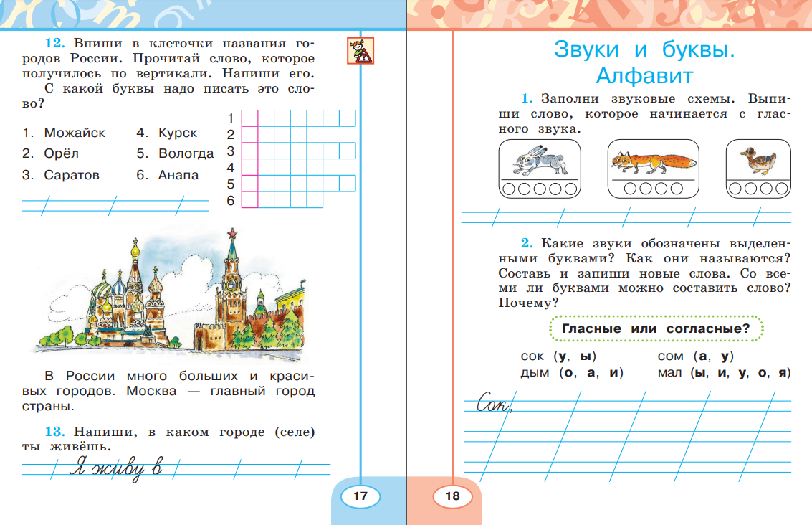Click the word 'Москва' in the paragraph

[151, 391]
